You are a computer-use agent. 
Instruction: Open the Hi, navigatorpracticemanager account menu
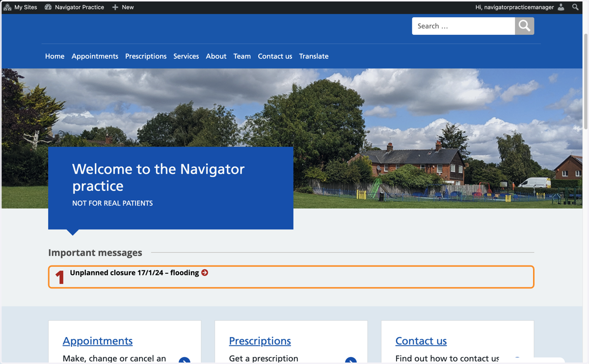pyautogui.click(x=520, y=7)
